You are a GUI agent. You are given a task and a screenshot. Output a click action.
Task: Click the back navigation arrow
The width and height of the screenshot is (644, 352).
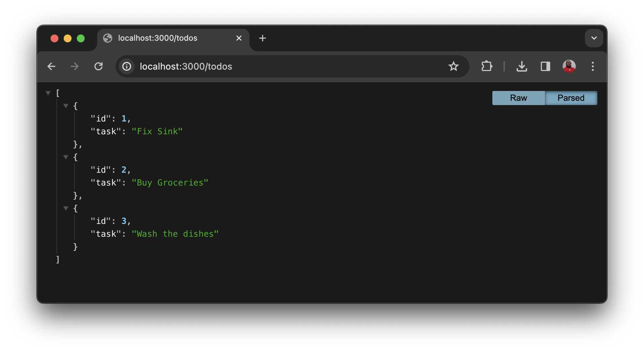pyautogui.click(x=52, y=66)
